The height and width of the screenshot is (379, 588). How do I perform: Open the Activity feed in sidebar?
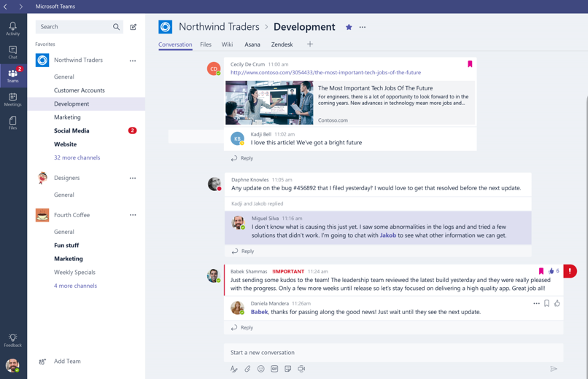pyautogui.click(x=13, y=28)
